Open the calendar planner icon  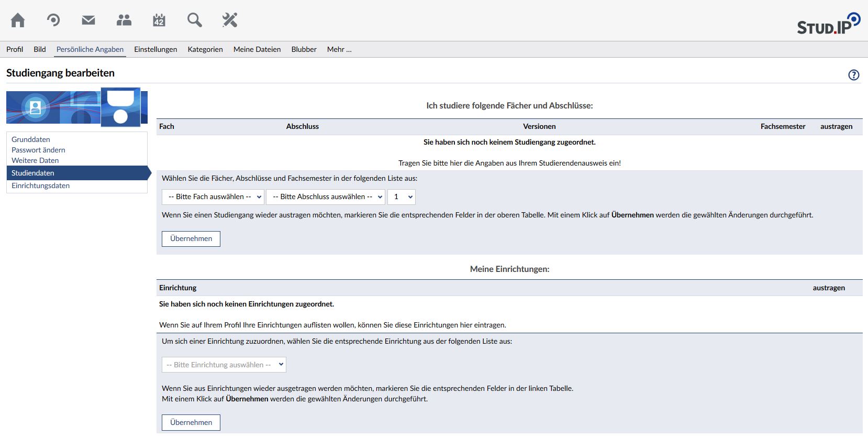pos(159,20)
